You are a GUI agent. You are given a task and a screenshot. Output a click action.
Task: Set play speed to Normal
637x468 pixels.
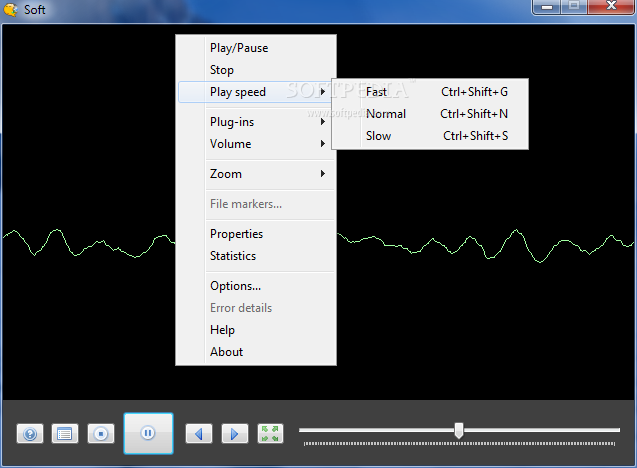(x=431, y=114)
